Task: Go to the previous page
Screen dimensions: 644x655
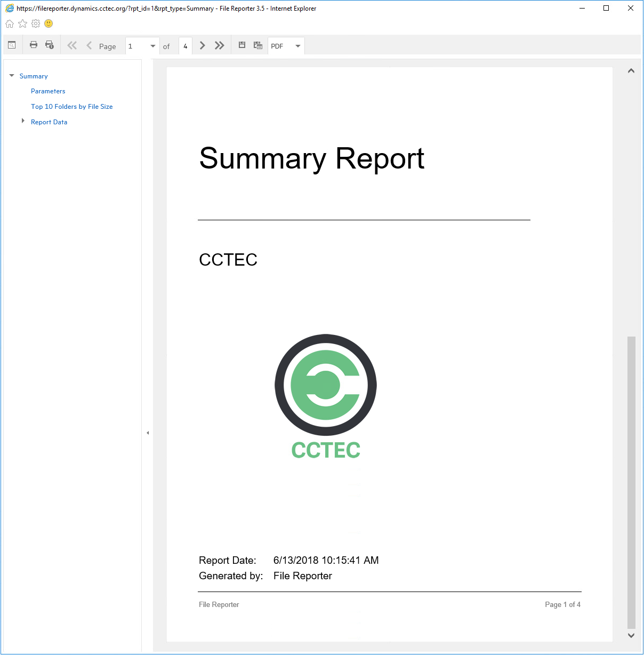Action: pyautogui.click(x=89, y=45)
